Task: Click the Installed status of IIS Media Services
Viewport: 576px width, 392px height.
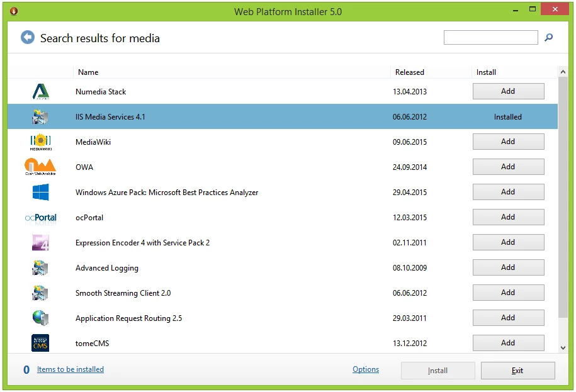Action: point(507,117)
